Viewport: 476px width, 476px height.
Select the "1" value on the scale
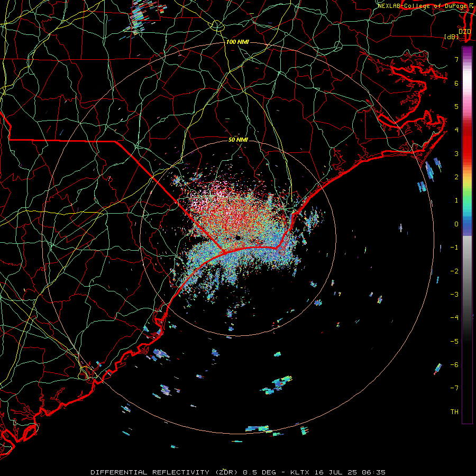coord(456,200)
